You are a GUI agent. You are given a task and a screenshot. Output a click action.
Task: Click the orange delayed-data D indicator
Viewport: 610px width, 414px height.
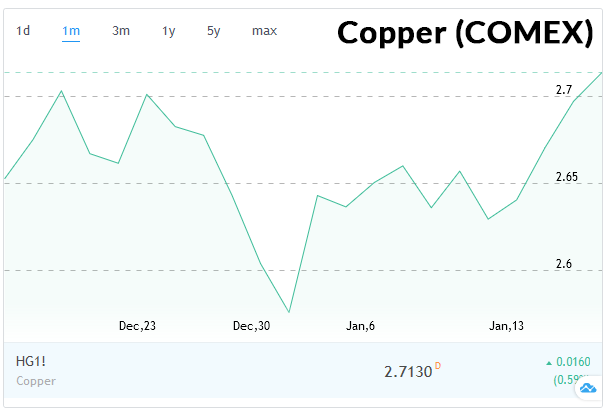tap(437, 366)
